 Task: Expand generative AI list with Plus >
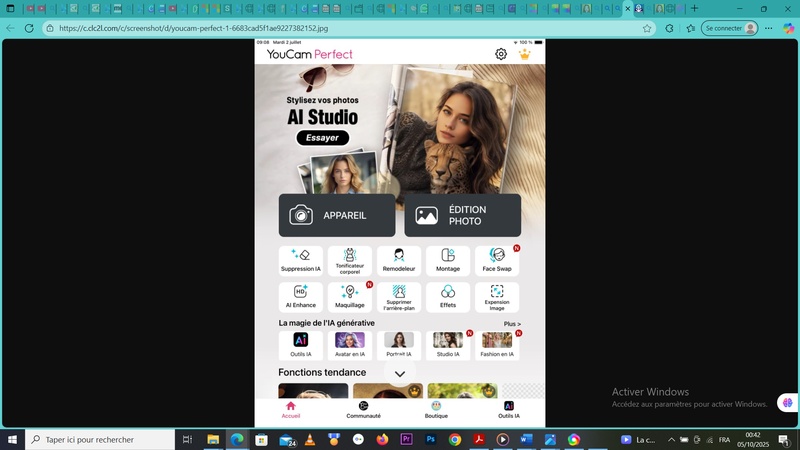pos(512,324)
